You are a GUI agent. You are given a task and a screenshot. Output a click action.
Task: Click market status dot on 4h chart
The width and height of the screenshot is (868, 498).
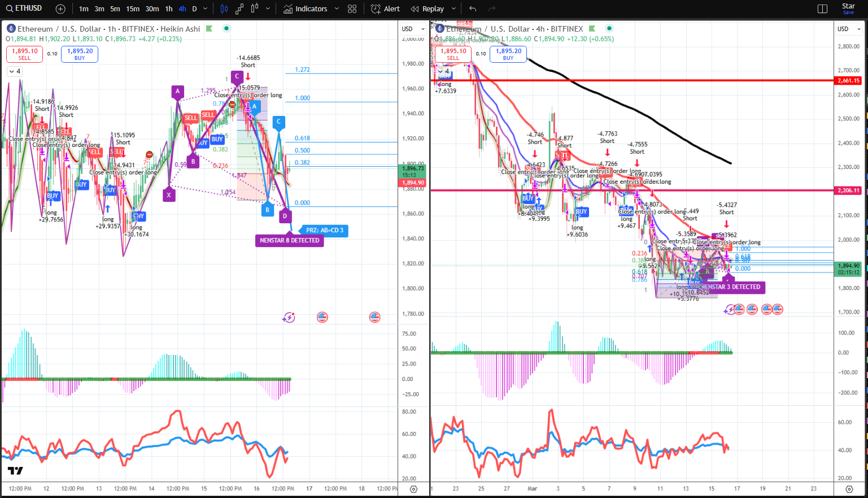tap(609, 28)
